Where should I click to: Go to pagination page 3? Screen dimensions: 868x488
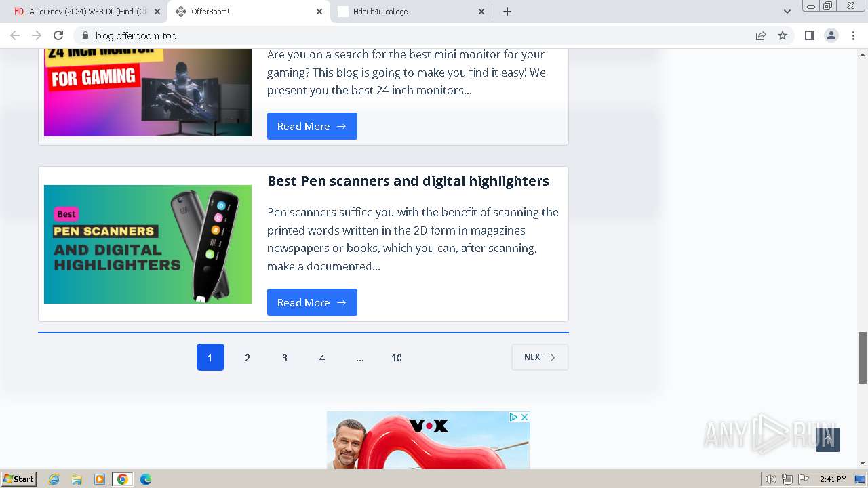tap(285, 357)
